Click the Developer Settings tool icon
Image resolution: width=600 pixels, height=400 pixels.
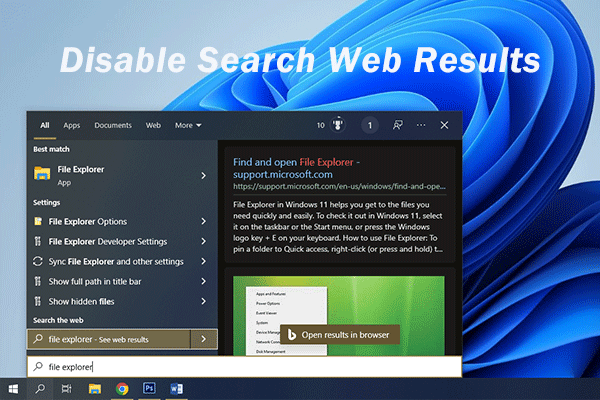(38, 241)
